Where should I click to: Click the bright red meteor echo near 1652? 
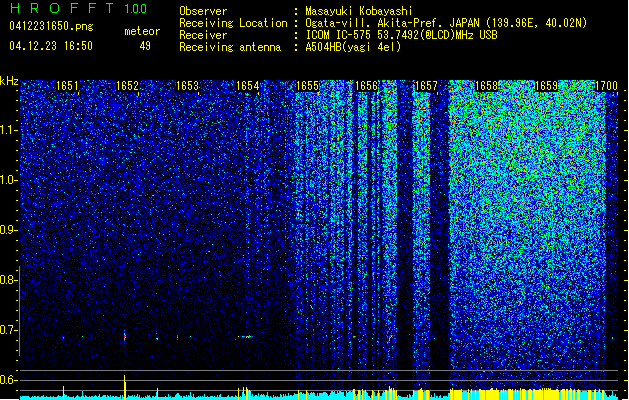(x=125, y=337)
